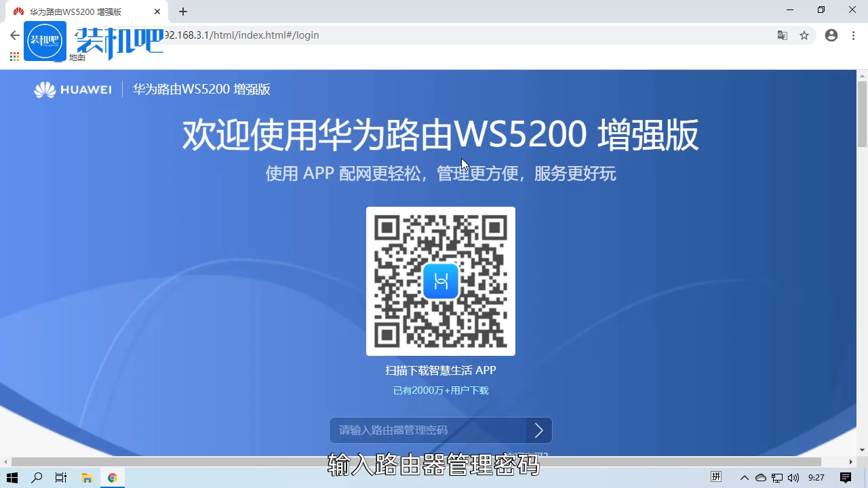Open the Chrome three-dot menu
Image resolution: width=868 pixels, height=488 pixels.
pyautogui.click(x=852, y=35)
